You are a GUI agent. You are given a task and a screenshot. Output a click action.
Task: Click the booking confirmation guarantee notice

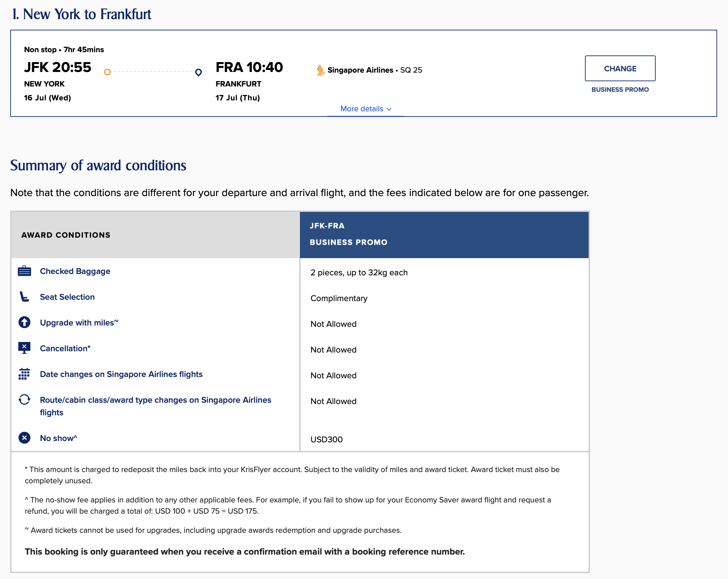coord(245,551)
